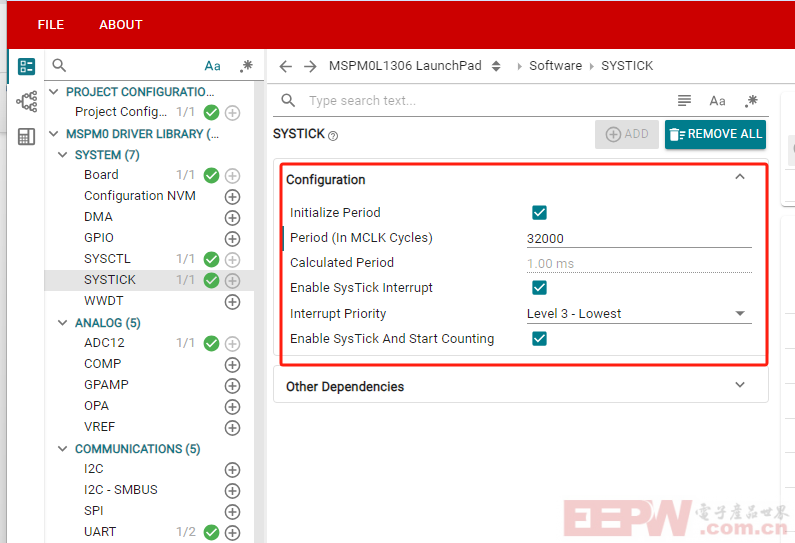This screenshot has height=543, width=795.
Task: Collapse MSPM0 DRIVER LIBRARY group
Action: point(54,134)
